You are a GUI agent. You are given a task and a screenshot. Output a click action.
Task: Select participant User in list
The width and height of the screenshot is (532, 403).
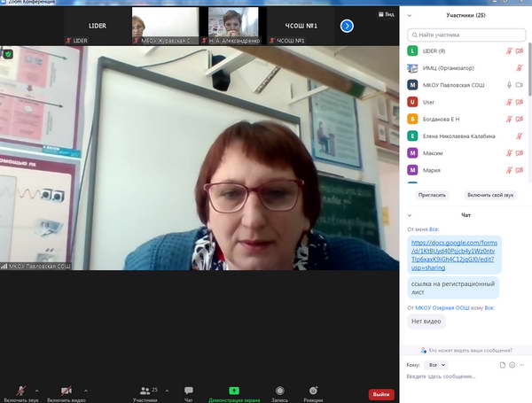point(465,102)
